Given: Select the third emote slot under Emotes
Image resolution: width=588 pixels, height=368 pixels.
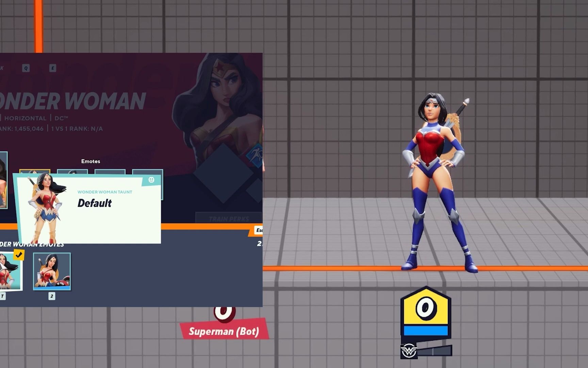Looking at the screenshot, I should pyautogui.click(x=110, y=171).
